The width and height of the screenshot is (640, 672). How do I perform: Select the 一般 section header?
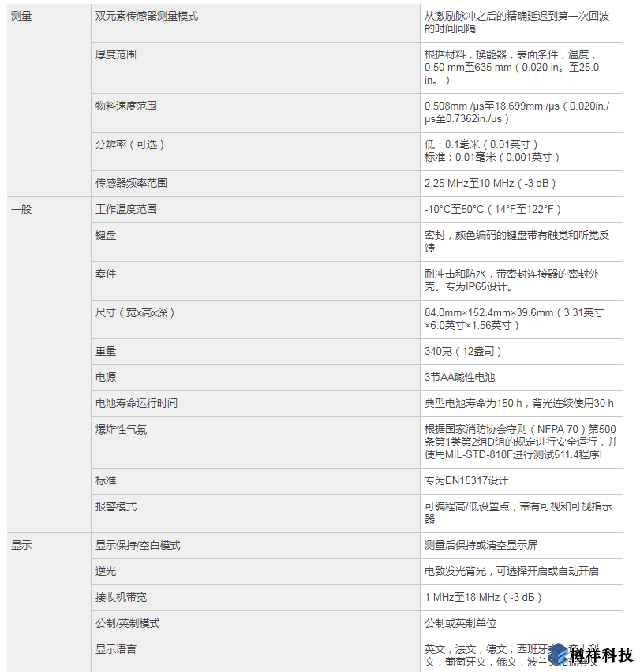click(21, 209)
